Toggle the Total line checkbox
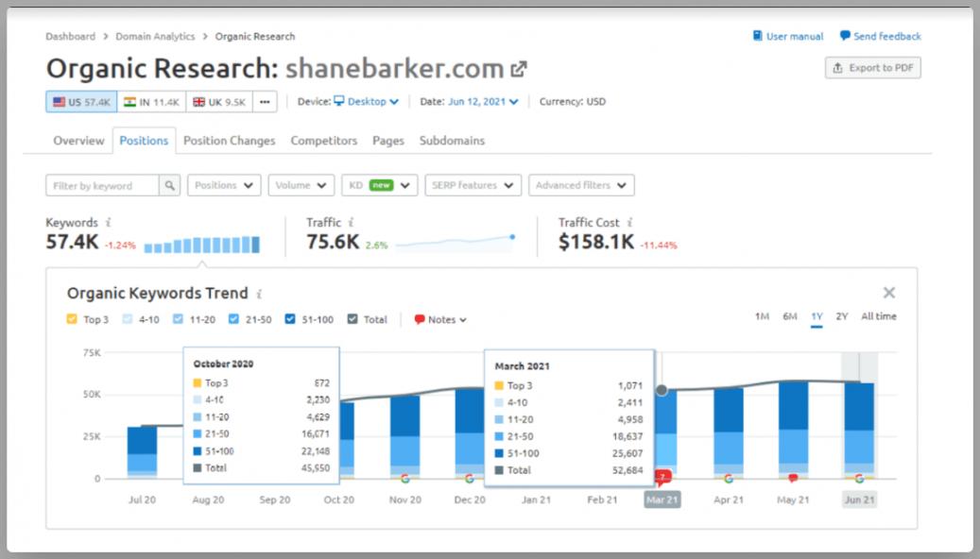Image resolution: width=980 pixels, height=559 pixels. pyautogui.click(x=352, y=319)
